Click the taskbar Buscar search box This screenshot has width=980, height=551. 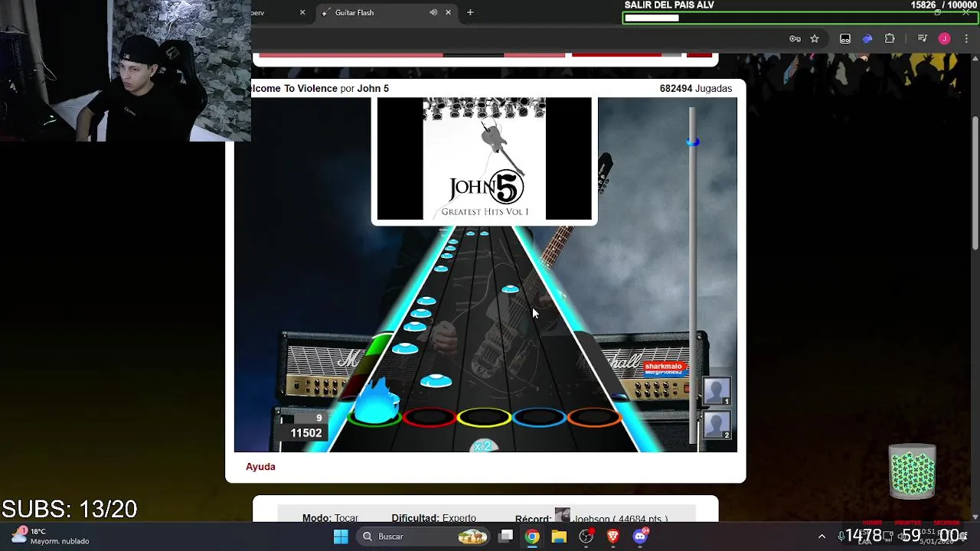[423, 536]
